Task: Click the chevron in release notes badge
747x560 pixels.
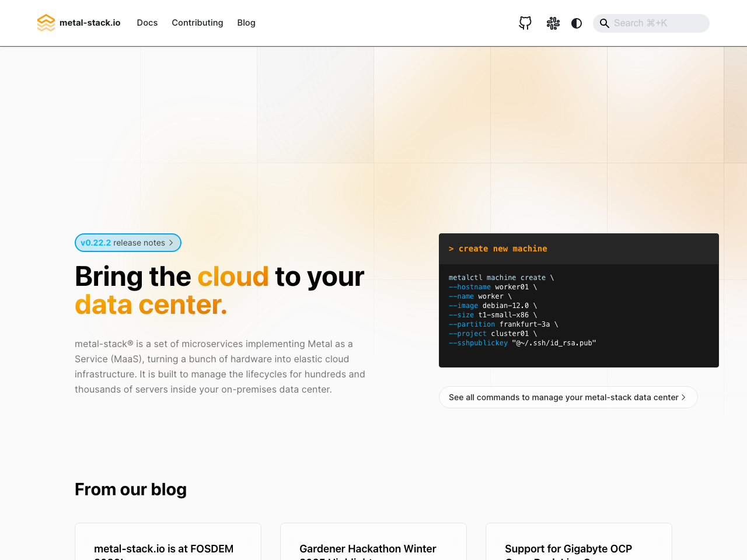Action: point(171,243)
